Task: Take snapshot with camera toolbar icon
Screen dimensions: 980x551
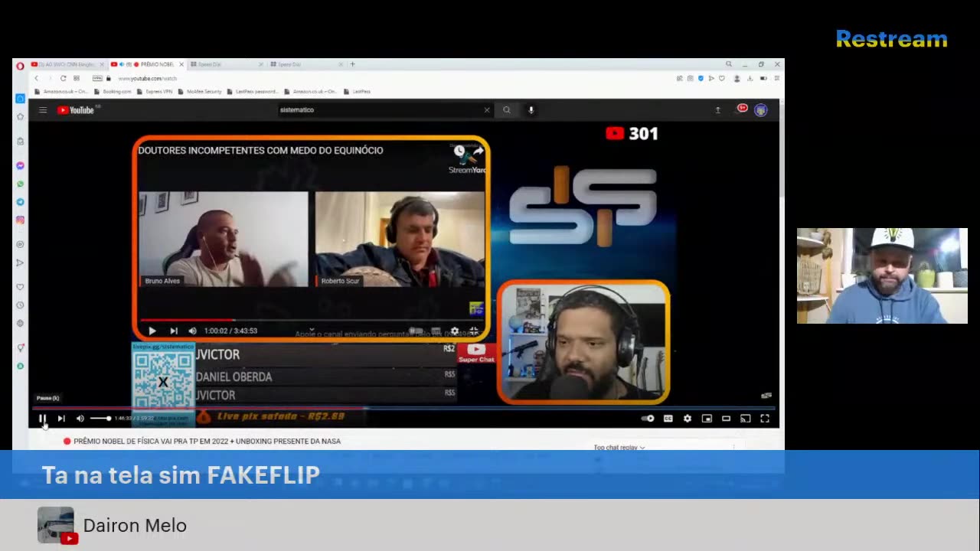Action: [690, 78]
